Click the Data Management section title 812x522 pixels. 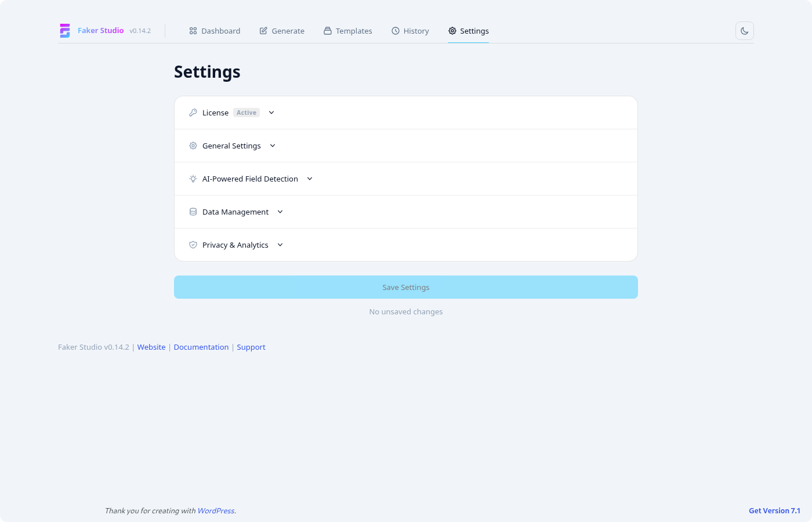(x=235, y=212)
